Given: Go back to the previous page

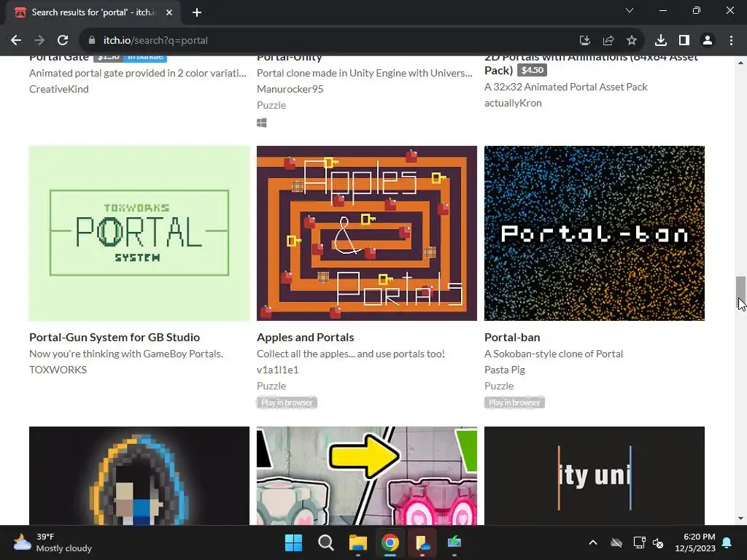Looking at the screenshot, I should [16, 41].
